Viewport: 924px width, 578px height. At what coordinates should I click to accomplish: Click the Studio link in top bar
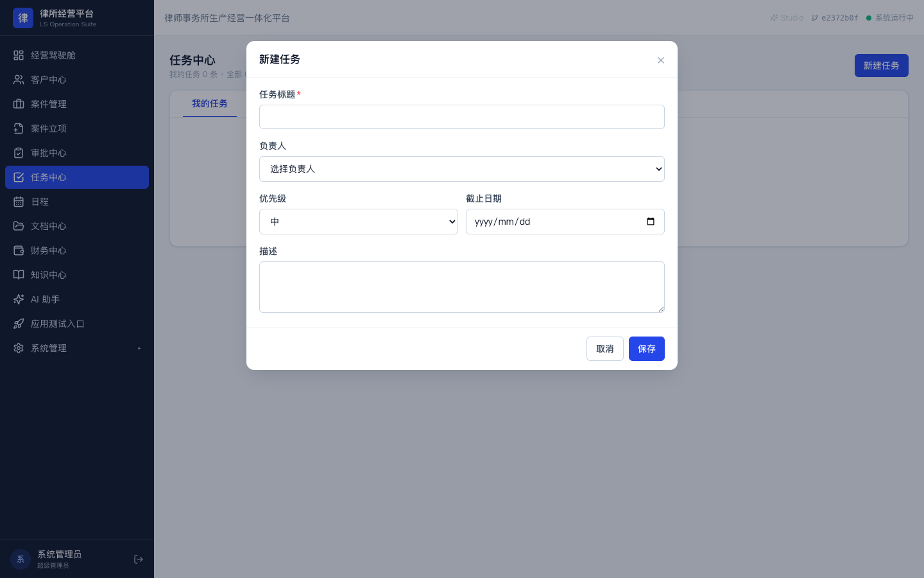[x=787, y=18]
